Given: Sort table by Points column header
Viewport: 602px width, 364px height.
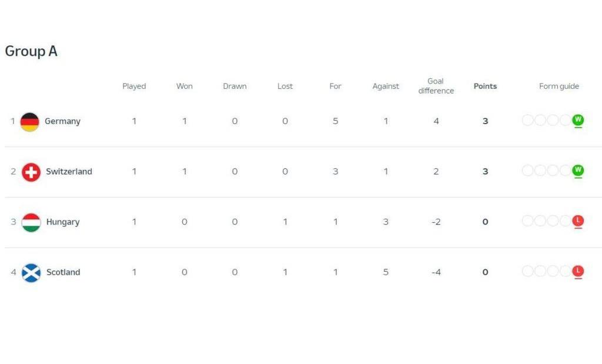Looking at the screenshot, I should (x=485, y=86).
